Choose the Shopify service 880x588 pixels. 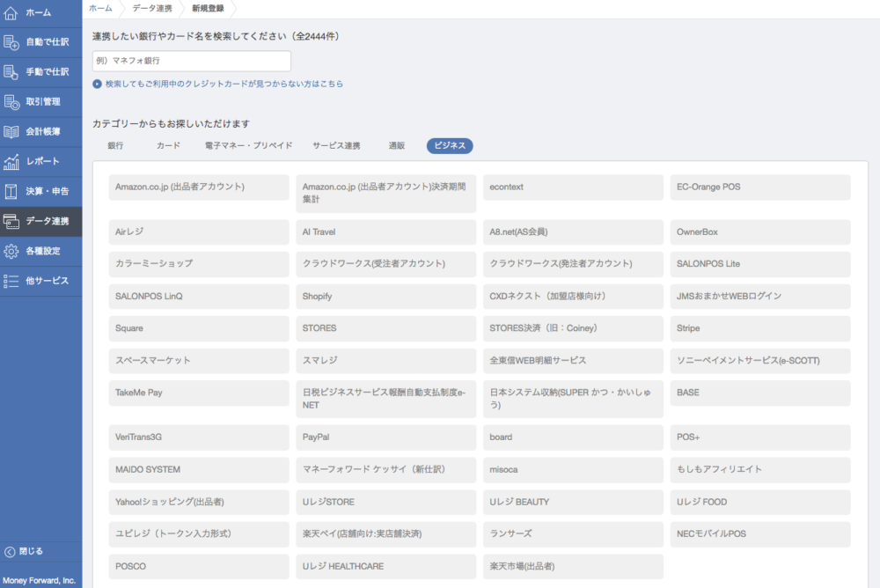click(x=386, y=297)
